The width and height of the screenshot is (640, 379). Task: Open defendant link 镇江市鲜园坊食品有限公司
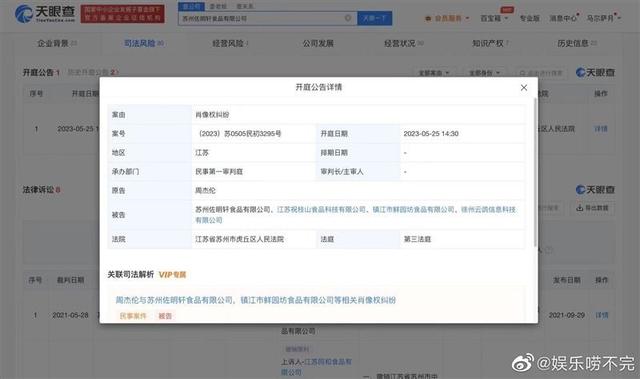click(x=413, y=209)
